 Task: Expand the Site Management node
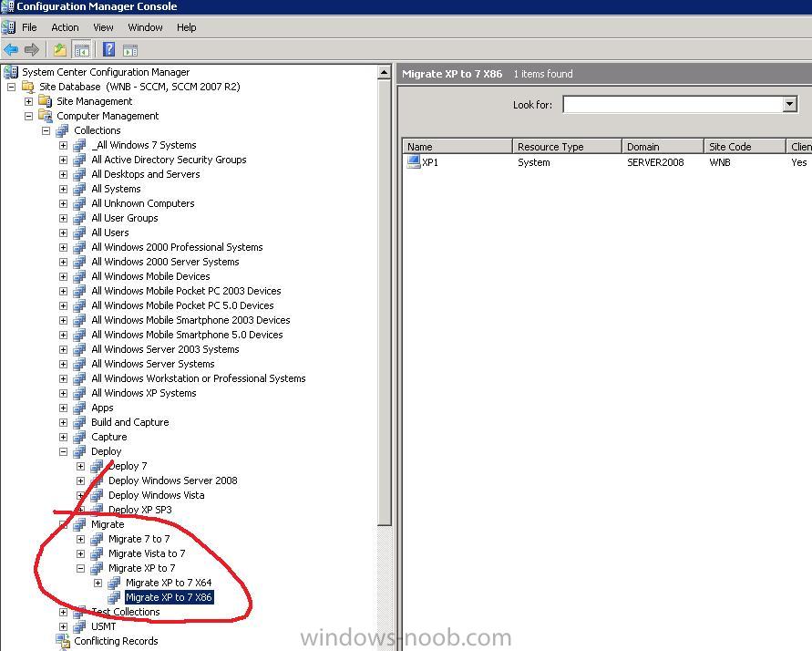coord(28,101)
